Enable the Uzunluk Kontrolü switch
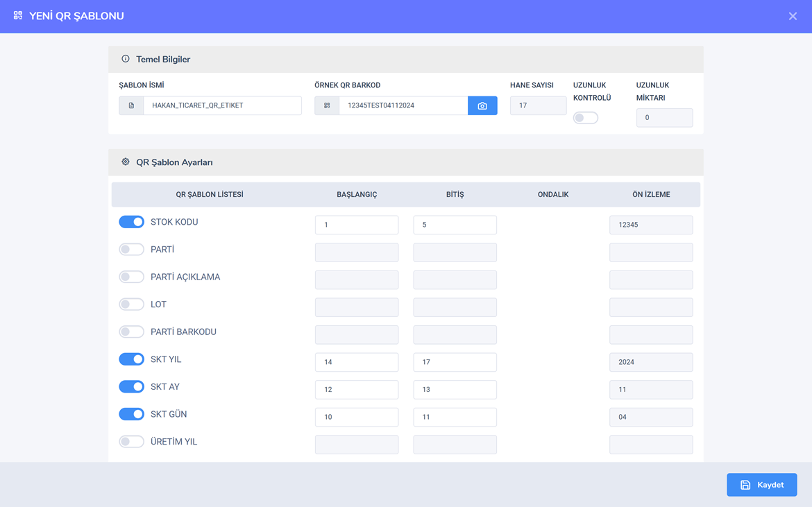Screen dimensions: 812x507 (585, 118)
